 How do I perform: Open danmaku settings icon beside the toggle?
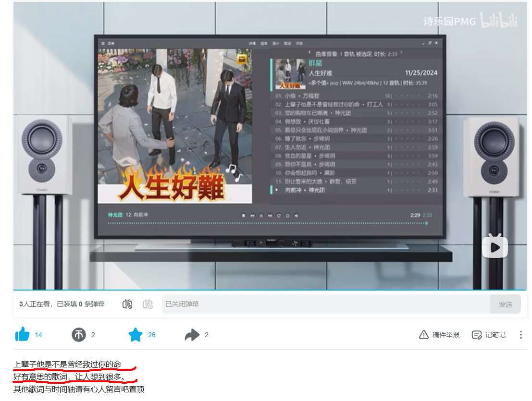(x=148, y=304)
